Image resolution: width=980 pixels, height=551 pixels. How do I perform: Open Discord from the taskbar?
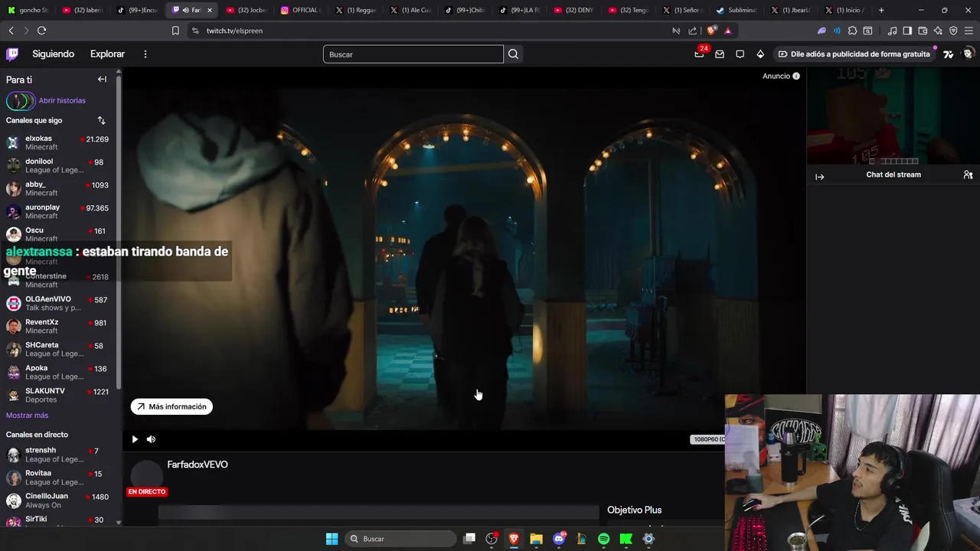[559, 539]
